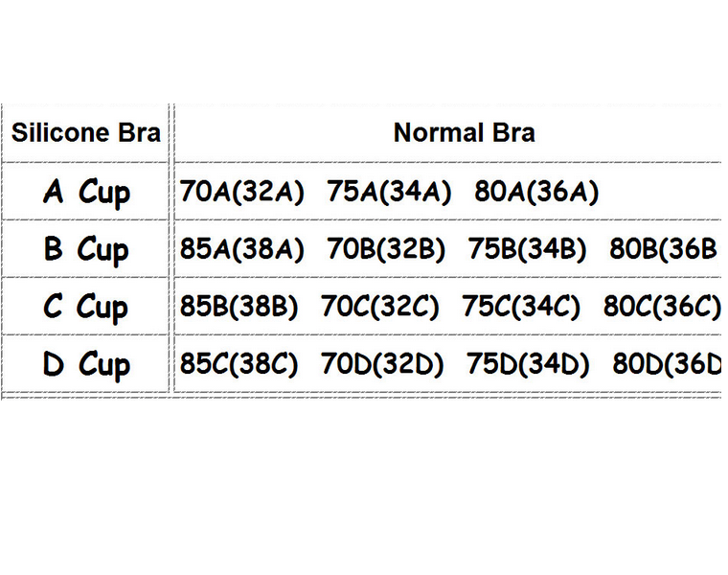Viewport: 728px width, 575px height.
Task: Click size 70D(32D)
Action: (382, 363)
